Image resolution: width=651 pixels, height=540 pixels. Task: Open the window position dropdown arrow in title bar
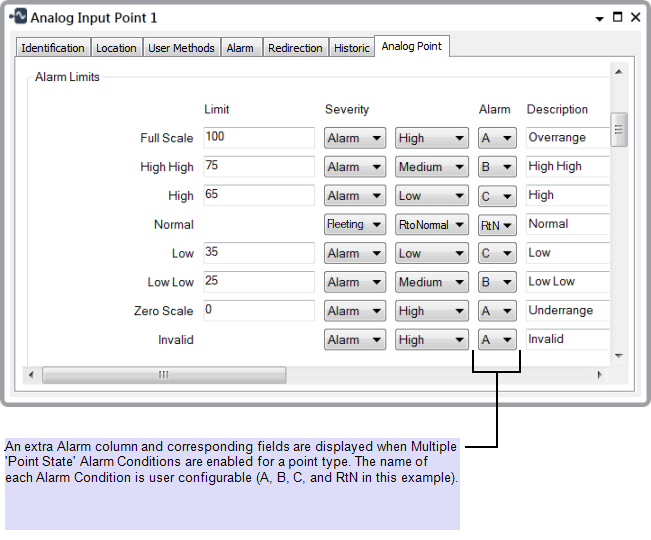(x=599, y=18)
